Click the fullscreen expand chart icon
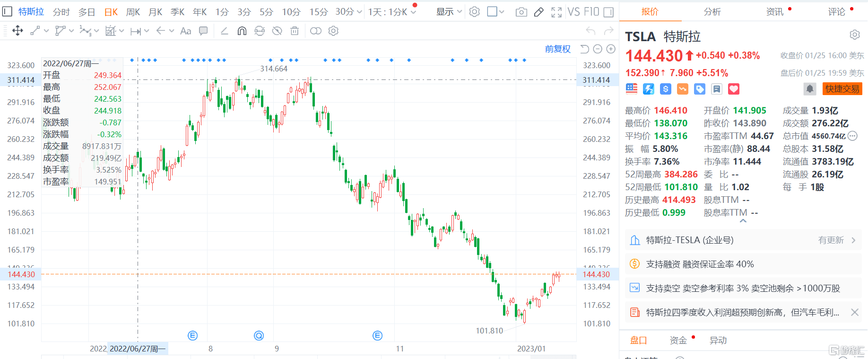This screenshot has width=868, height=359. tap(556, 12)
